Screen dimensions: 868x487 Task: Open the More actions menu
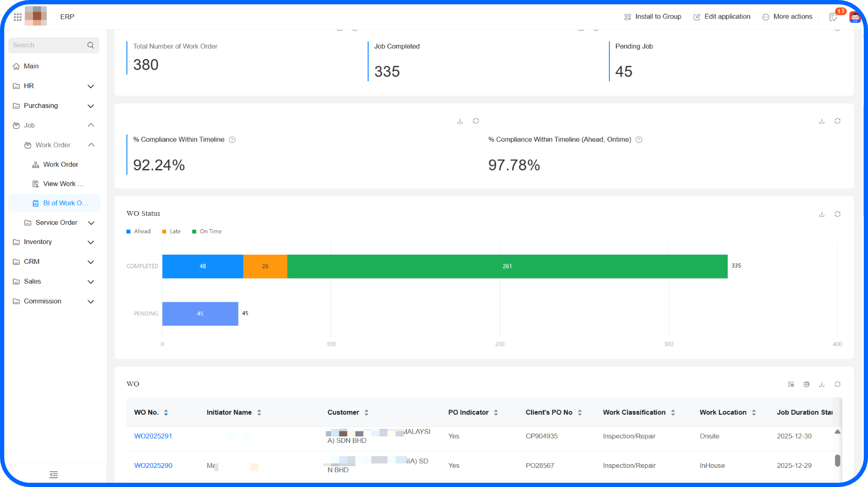pyautogui.click(x=787, y=16)
